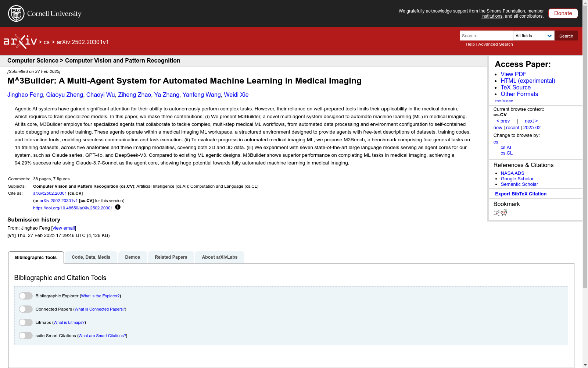Viewport: 588px width, 368px height.
Task: Open the All fields search dropdown
Action: (x=534, y=36)
